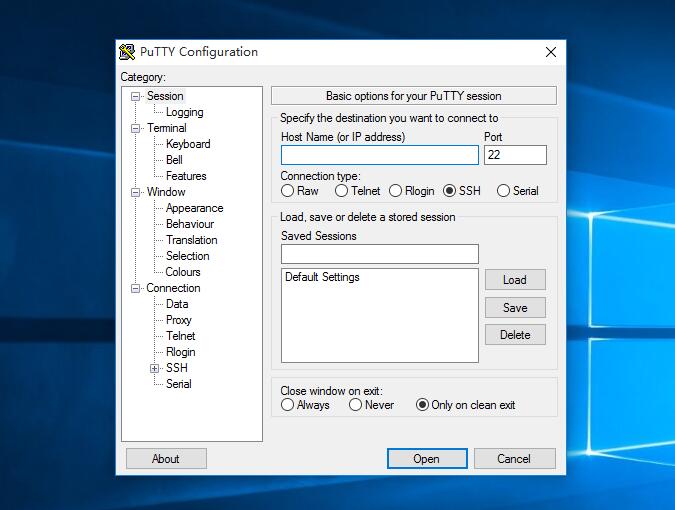
Task: Set close window on exit to Always
Action: [287, 405]
